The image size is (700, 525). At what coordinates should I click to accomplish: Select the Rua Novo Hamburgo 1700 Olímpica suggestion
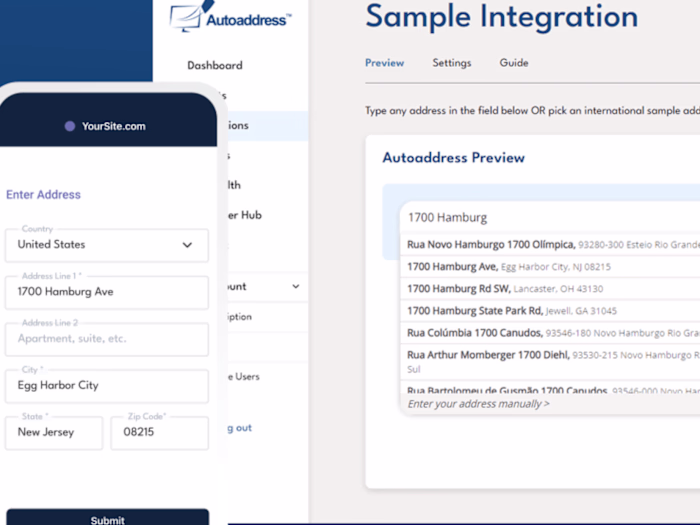[550, 244]
